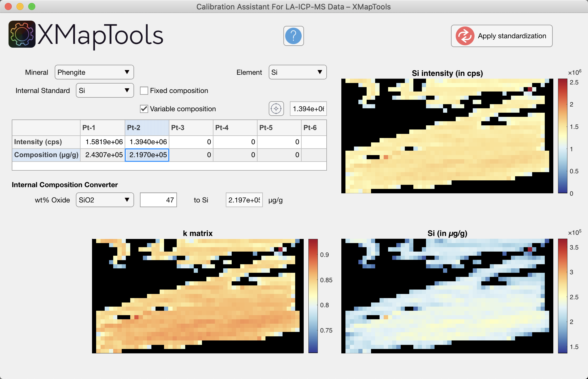The height and width of the screenshot is (379, 588).
Task: Click the Si intensity map image
Action: (x=447, y=136)
